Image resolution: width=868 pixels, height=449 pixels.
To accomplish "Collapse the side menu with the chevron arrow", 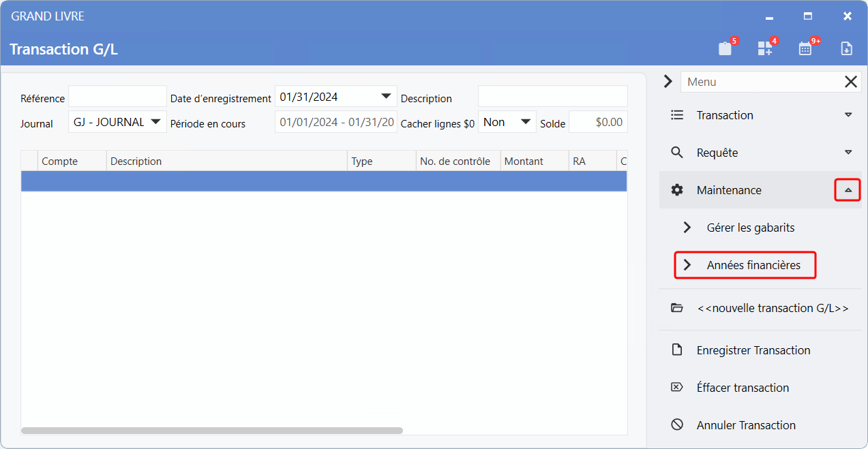I will tap(668, 82).
